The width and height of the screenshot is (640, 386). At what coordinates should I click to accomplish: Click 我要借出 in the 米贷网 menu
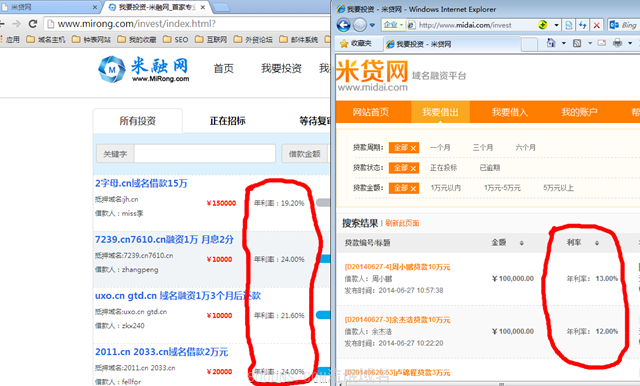(440, 112)
